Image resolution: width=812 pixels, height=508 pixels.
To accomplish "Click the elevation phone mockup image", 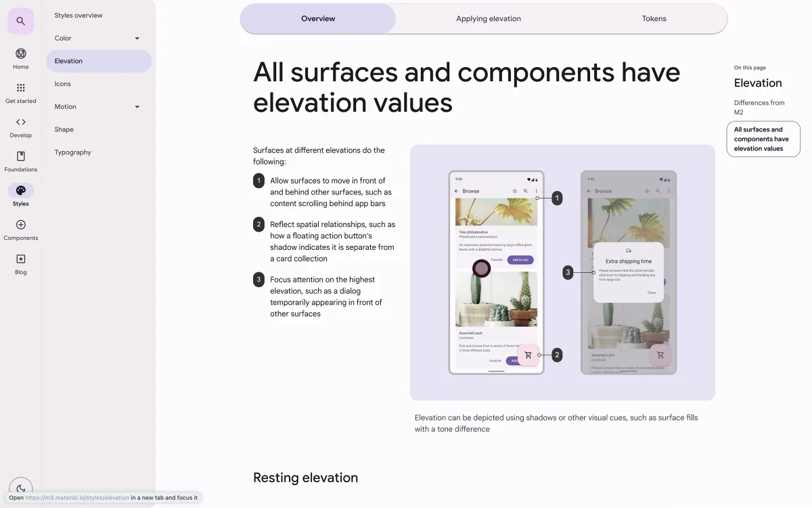I will click(x=562, y=272).
